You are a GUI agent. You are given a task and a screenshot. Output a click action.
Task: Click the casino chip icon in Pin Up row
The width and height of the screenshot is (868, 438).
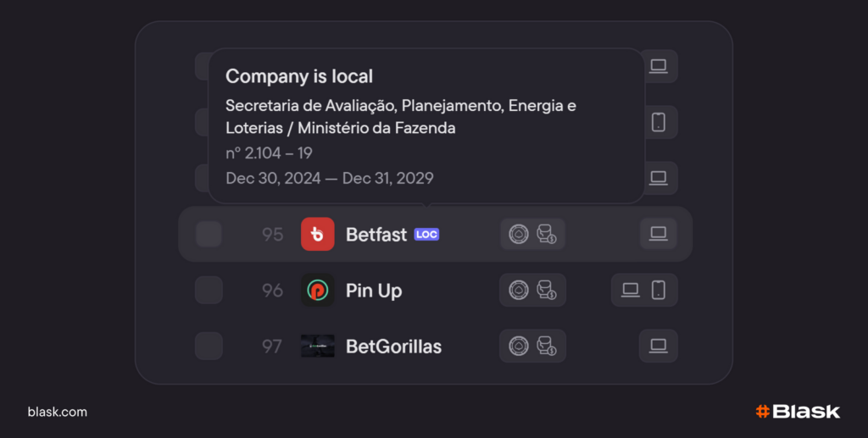[518, 290]
